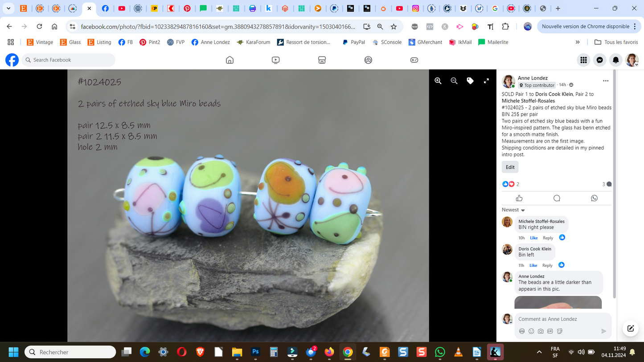The width and height of the screenshot is (644, 362).
Task: Open the Facebook apps menu grid
Action: click(x=583, y=60)
